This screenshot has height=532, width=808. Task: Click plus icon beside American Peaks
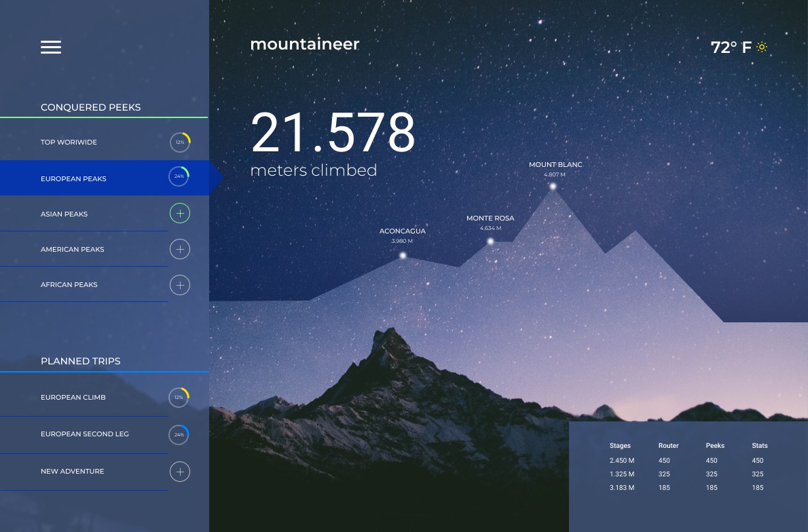180,249
